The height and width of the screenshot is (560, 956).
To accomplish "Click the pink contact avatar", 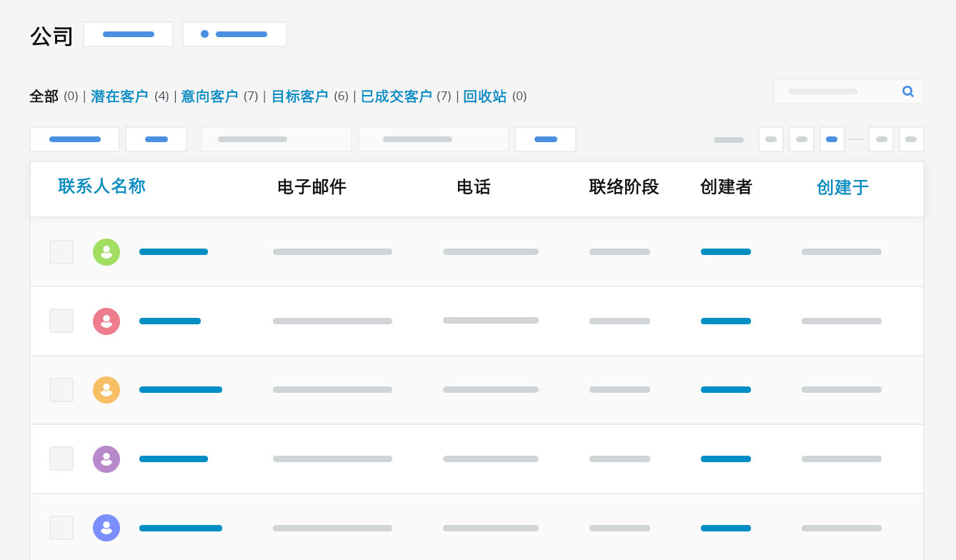I will (106, 321).
